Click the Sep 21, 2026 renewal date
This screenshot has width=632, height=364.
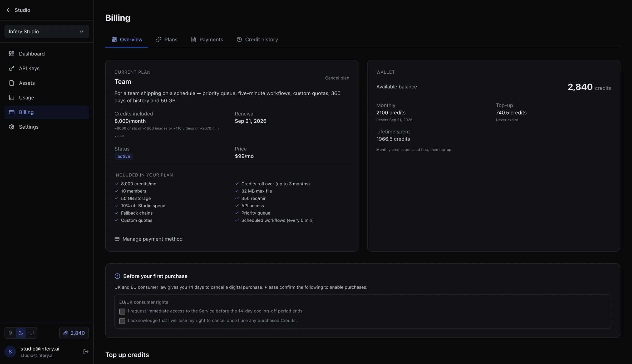coord(250,121)
